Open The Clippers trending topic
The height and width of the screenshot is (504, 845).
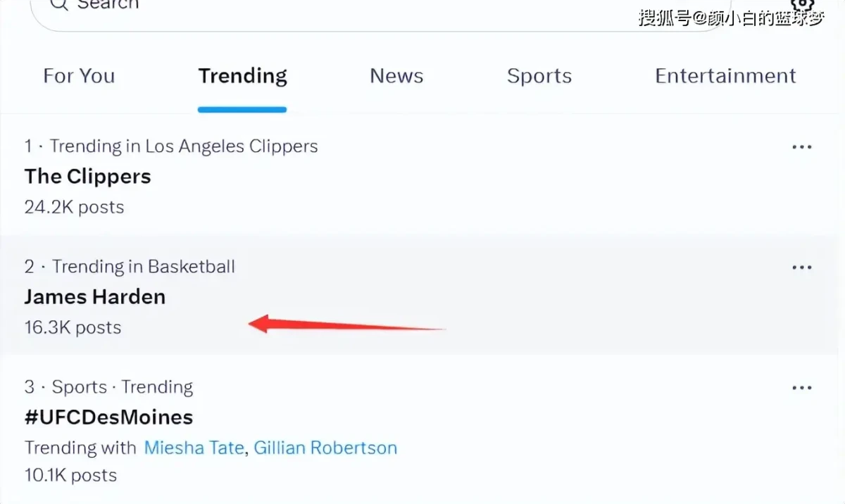(87, 176)
